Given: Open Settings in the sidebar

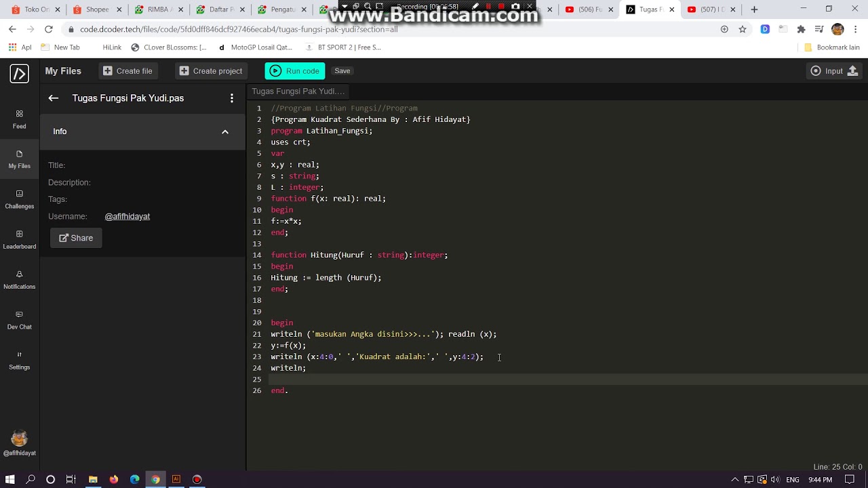Looking at the screenshot, I should coord(19,360).
